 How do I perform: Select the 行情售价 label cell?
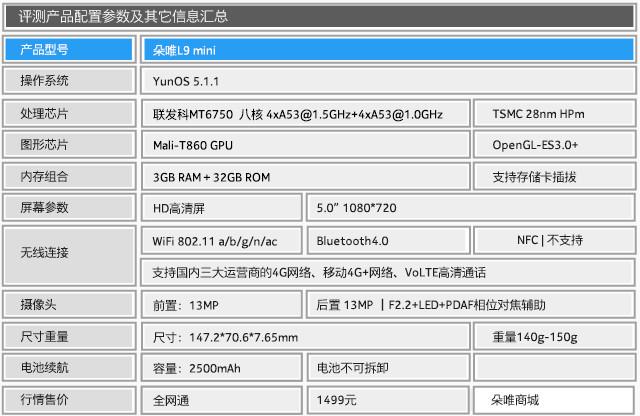pos(69,400)
